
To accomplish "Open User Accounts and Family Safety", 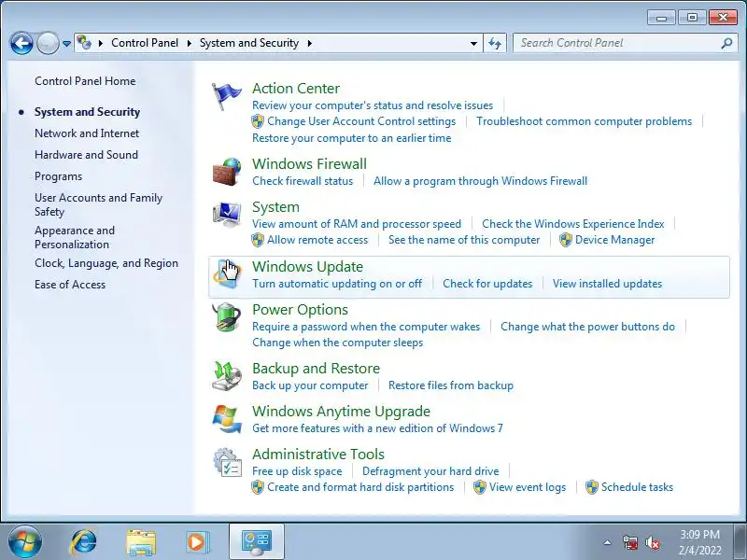I will [x=99, y=204].
